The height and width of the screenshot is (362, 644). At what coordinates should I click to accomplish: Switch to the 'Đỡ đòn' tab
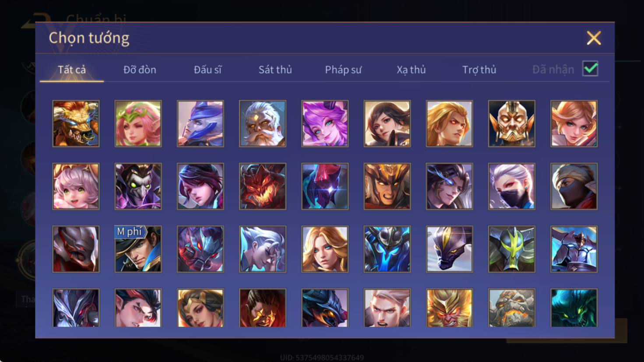pyautogui.click(x=140, y=70)
